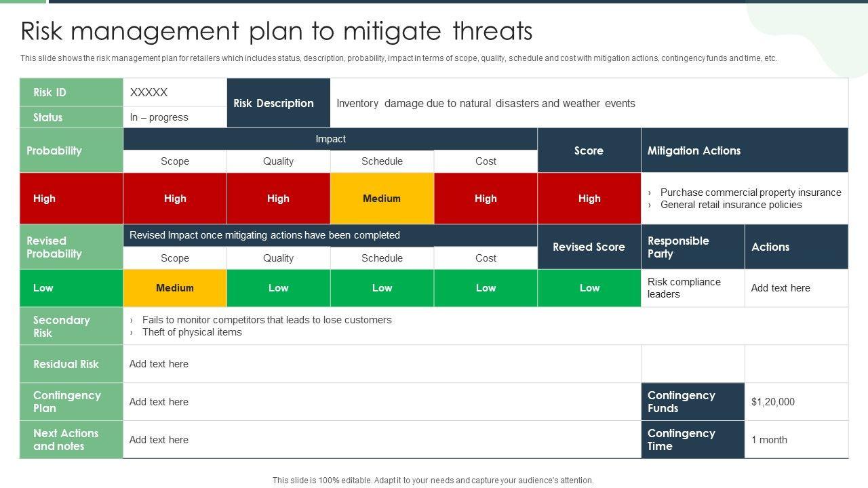This screenshot has width=868, height=488.
Task: Click the 'Responsible Party' header cell
Action: click(693, 247)
